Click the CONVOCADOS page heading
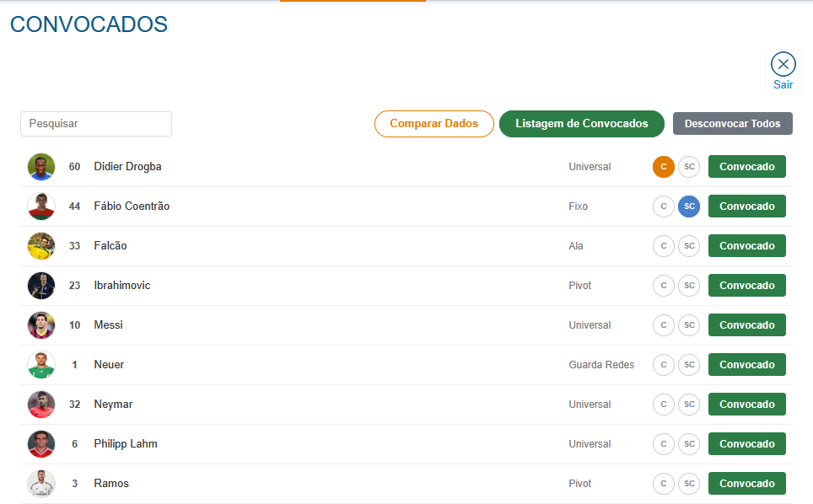The width and height of the screenshot is (813, 504). tap(89, 24)
